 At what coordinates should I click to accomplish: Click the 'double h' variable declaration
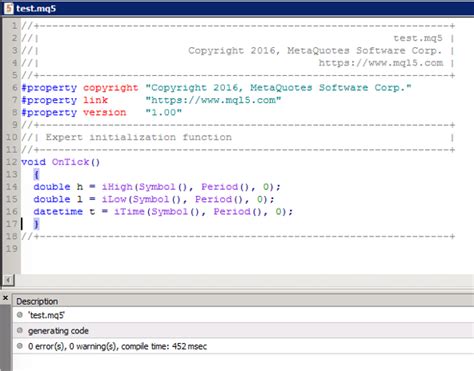[58, 187]
